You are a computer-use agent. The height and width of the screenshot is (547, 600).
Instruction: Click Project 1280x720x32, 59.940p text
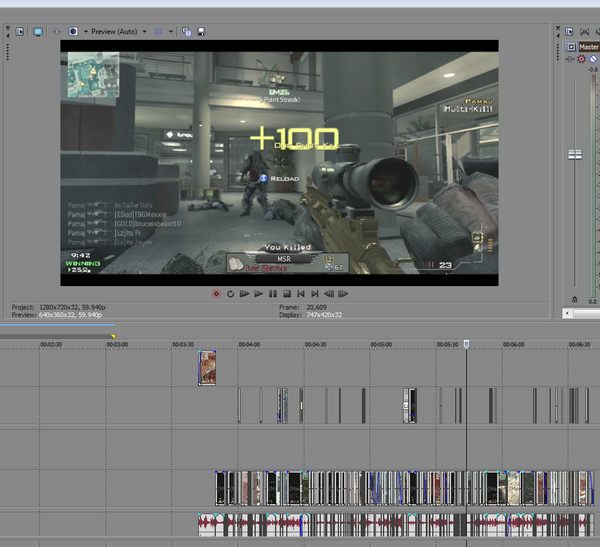pos(72,307)
